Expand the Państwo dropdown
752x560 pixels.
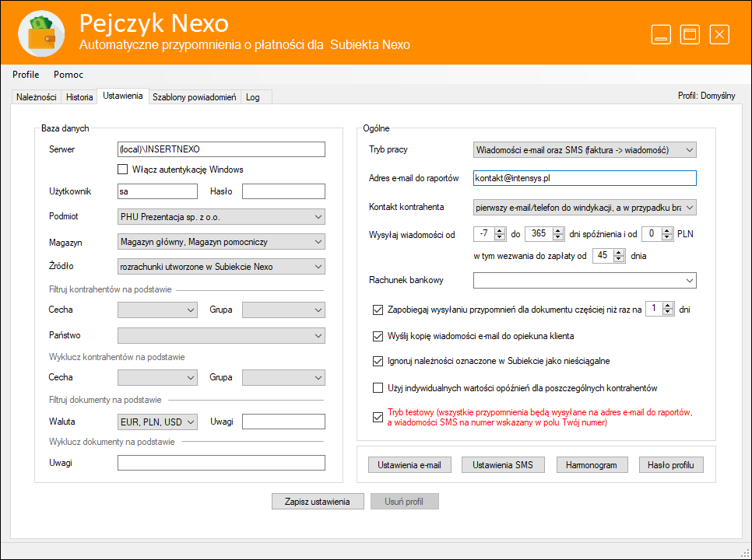pos(221,335)
